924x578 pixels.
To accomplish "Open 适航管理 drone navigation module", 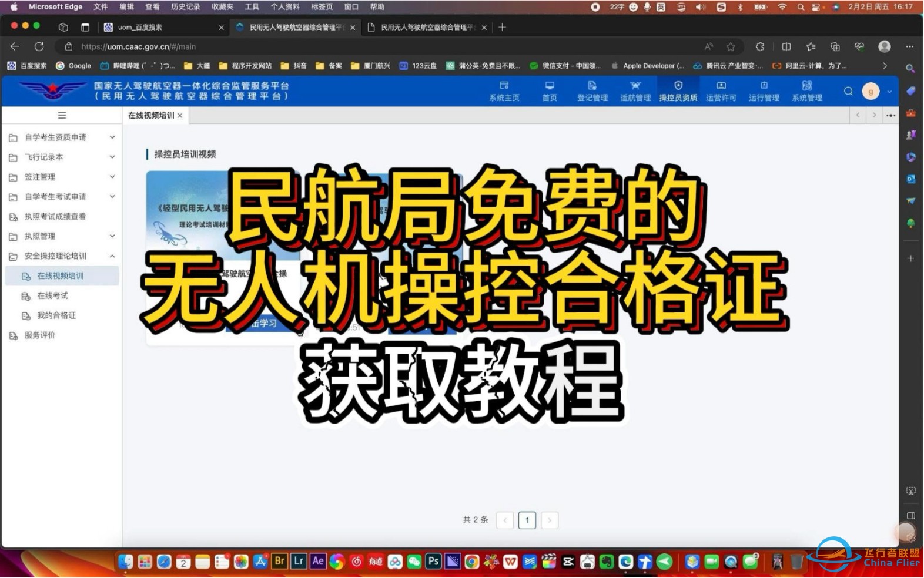I will click(635, 92).
